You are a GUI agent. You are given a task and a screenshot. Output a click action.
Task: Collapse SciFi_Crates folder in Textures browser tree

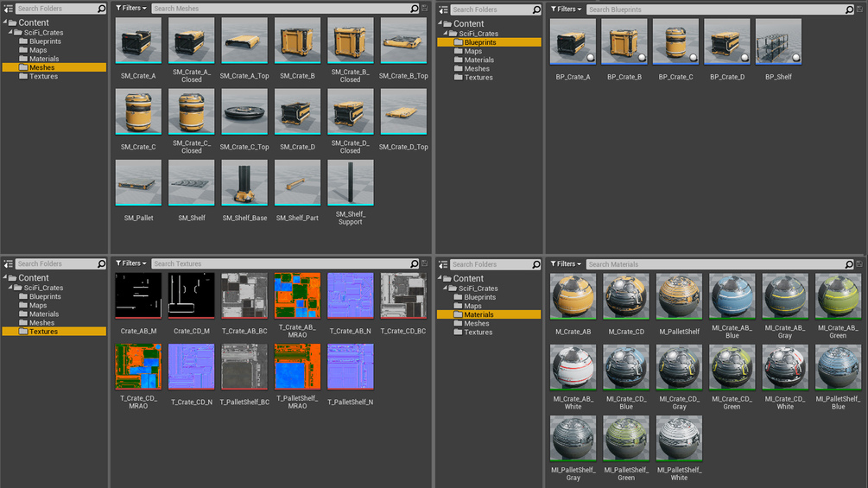[x=10, y=287]
